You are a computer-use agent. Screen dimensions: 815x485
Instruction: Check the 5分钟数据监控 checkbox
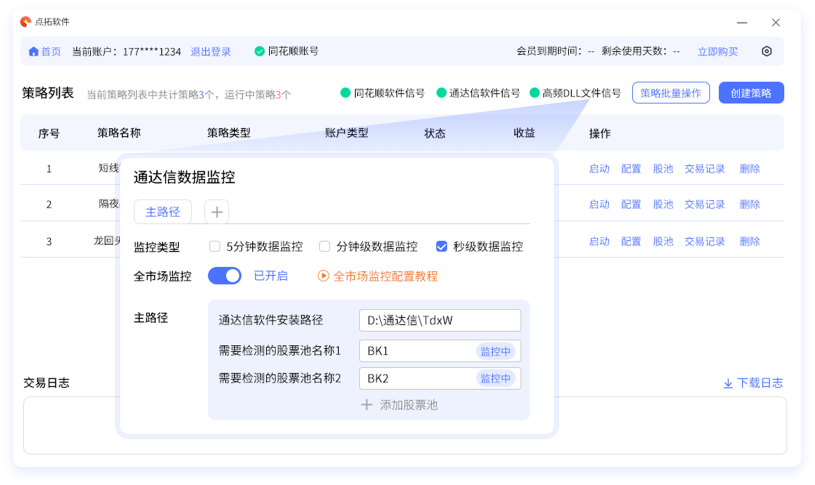214,246
